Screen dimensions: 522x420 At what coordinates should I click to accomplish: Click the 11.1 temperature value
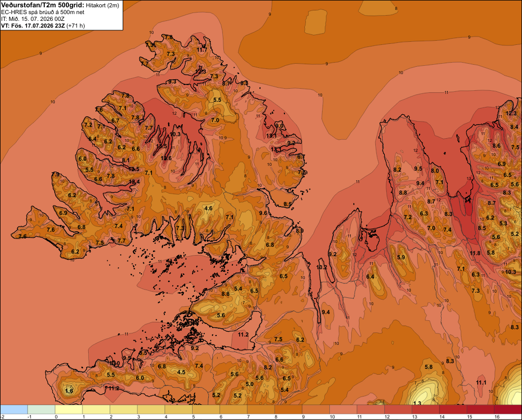point(481,383)
